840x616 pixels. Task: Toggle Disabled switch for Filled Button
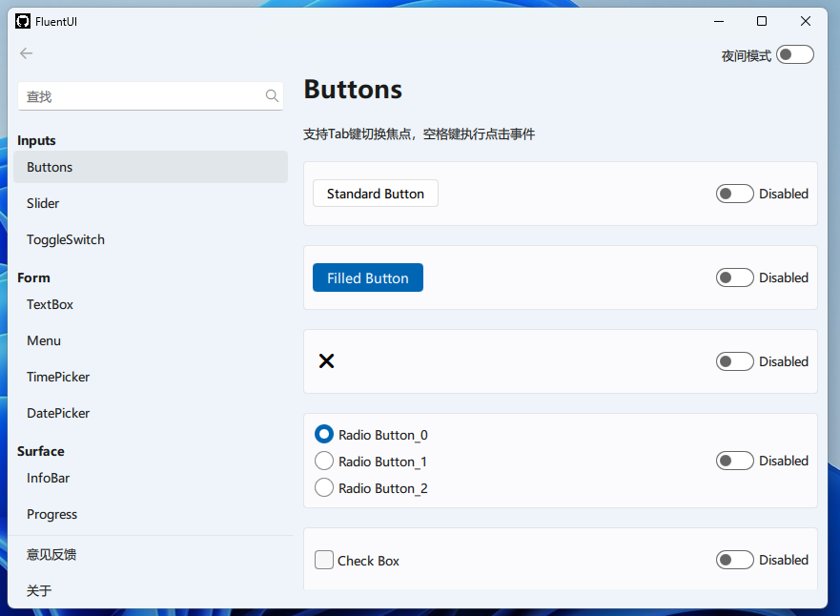(734, 278)
